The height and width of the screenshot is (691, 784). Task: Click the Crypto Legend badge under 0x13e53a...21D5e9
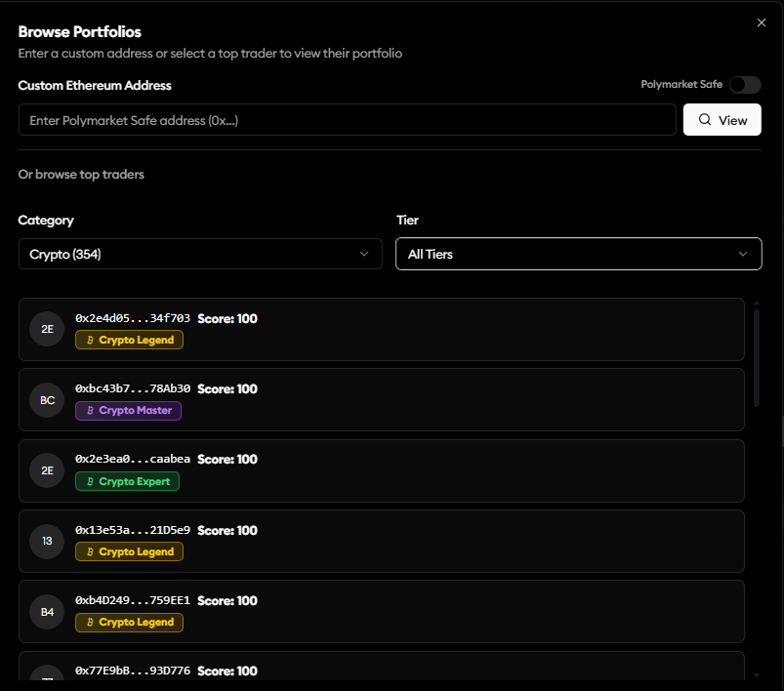(129, 551)
